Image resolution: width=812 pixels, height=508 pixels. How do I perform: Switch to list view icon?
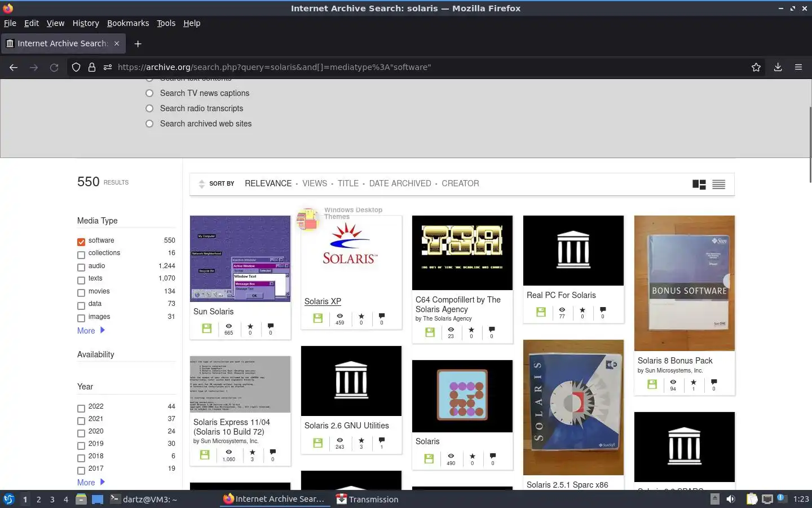point(718,184)
